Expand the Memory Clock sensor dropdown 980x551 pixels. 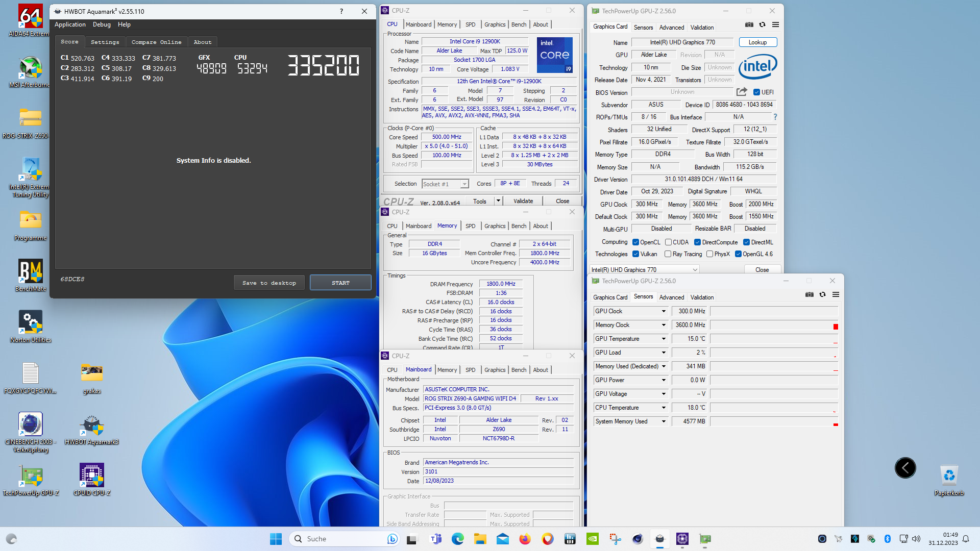(x=664, y=325)
